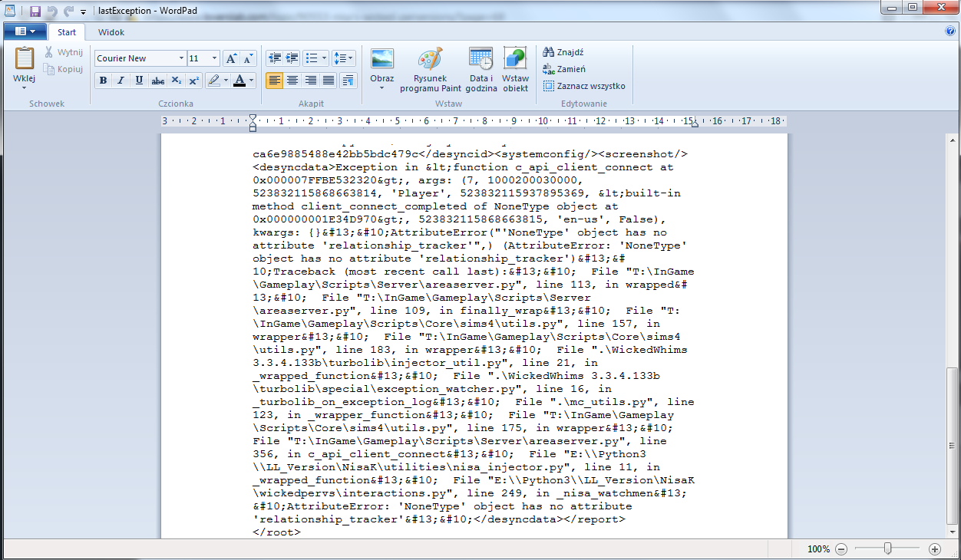
Task: Click the bulleted list icon
Action: tap(311, 58)
